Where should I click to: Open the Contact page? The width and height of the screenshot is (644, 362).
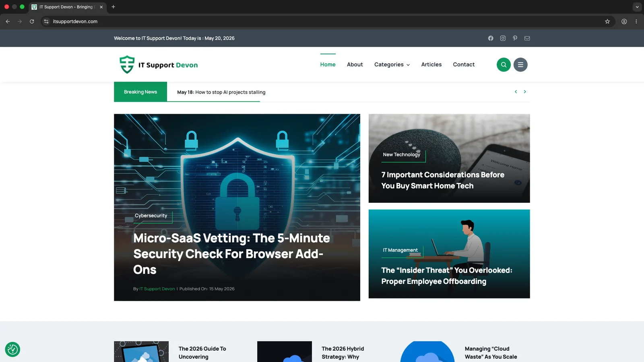coord(464,64)
